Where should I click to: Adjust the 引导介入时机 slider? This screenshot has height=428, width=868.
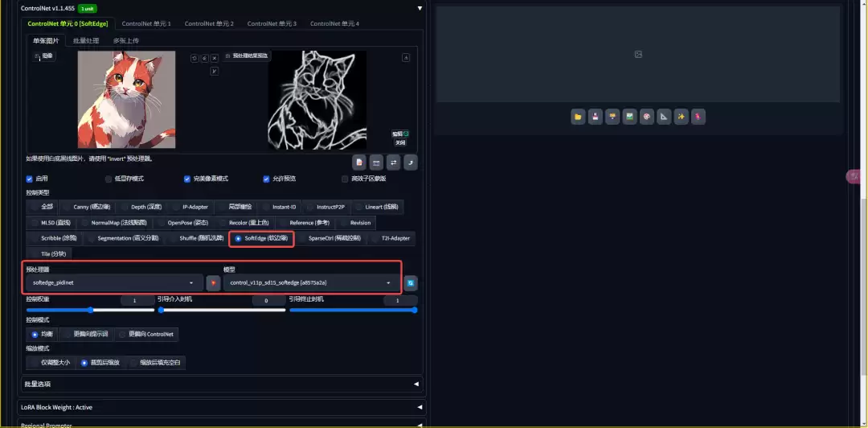pyautogui.click(x=222, y=311)
